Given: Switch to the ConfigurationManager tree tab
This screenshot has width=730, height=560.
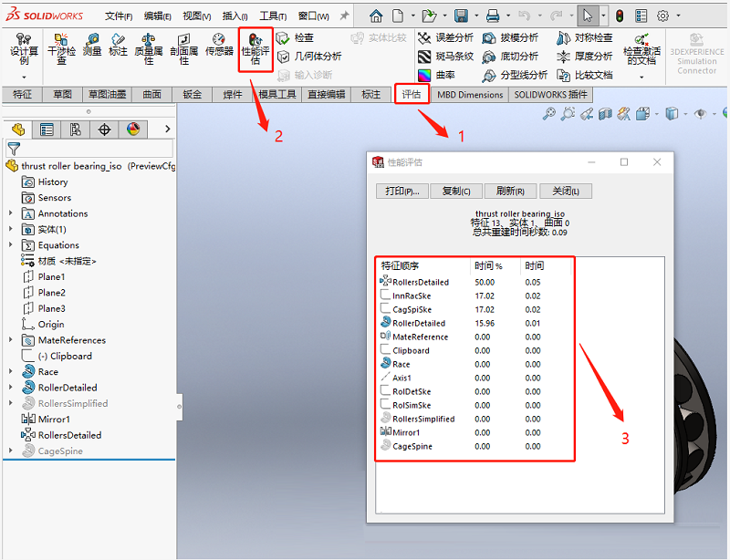Looking at the screenshot, I should click(76, 130).
